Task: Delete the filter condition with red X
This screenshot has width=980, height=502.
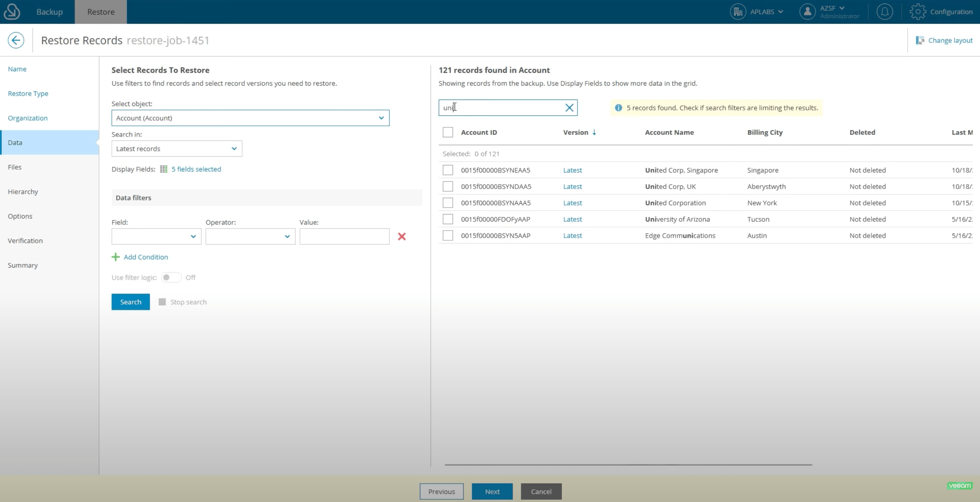Action: click(x=402, y=236)
